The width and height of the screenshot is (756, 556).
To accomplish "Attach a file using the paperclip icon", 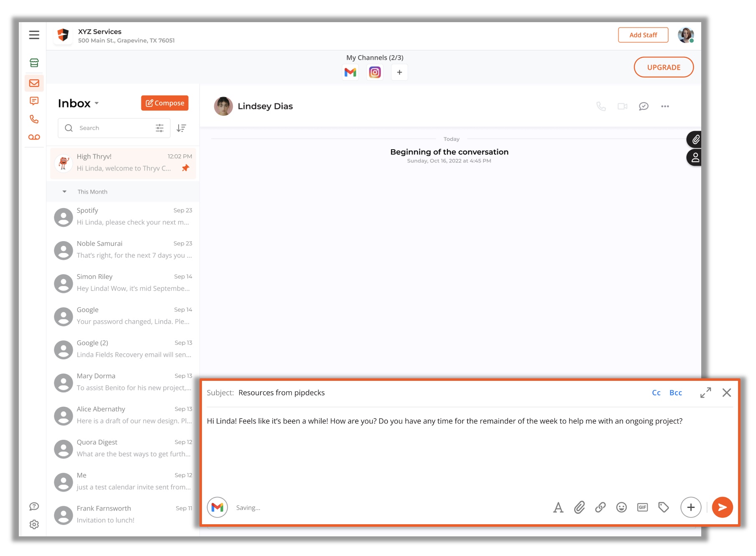I will pos(579,508).
